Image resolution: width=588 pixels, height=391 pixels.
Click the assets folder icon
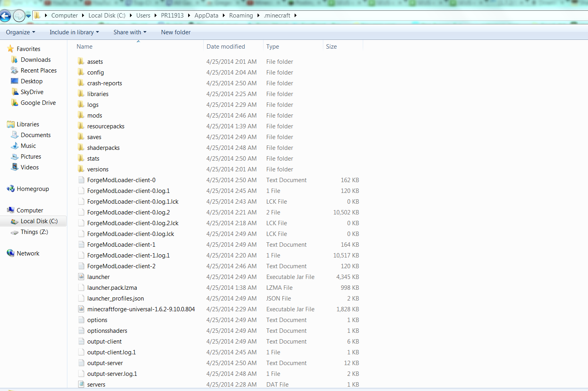click(81, 61)
